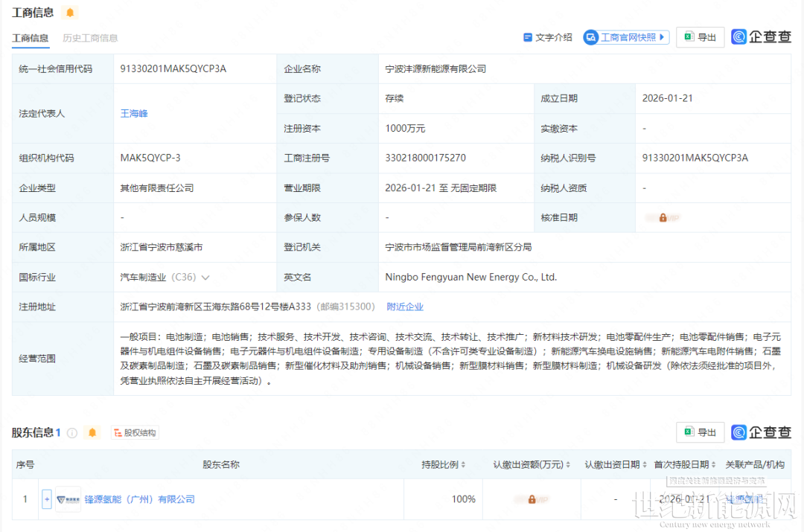This screenshot has width=804, height=532.
Task: Switch to 历史工商信息 tab
Action: point(90,38)
